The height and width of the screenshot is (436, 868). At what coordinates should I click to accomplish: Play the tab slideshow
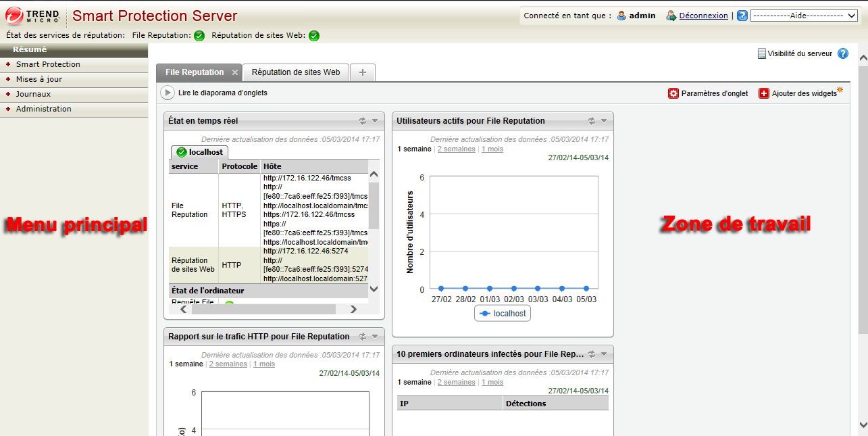tap(167, 93)
